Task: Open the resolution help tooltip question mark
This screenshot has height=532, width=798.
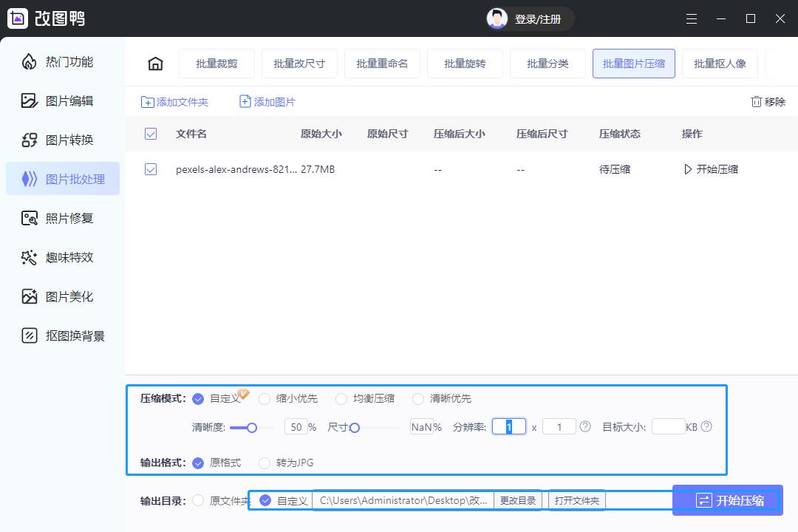Action: coord(584,426)
